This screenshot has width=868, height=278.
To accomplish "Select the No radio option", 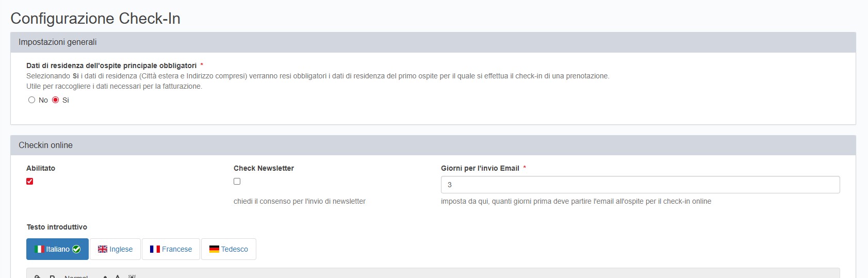I will point(32,100).
